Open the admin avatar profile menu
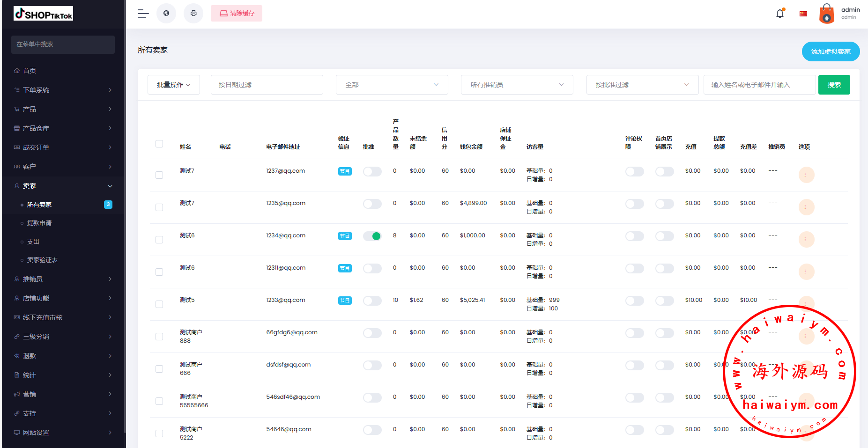This screenshot has width=868, height=448. click(827, 14)
